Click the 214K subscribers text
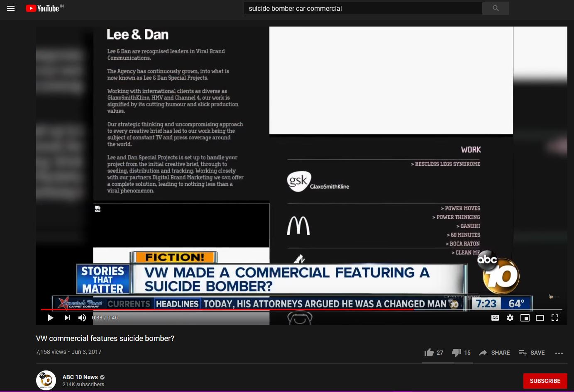The width and height of the screenshot is (574, 392). (x=83, y=385)
